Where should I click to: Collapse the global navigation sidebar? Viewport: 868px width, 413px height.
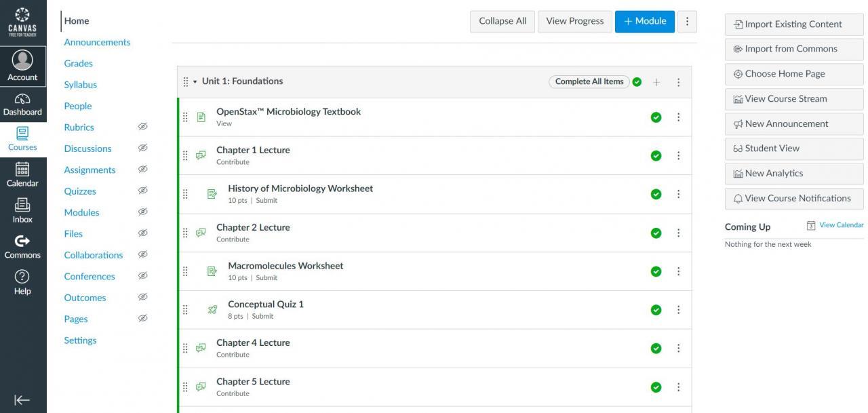tap(22, 400)
